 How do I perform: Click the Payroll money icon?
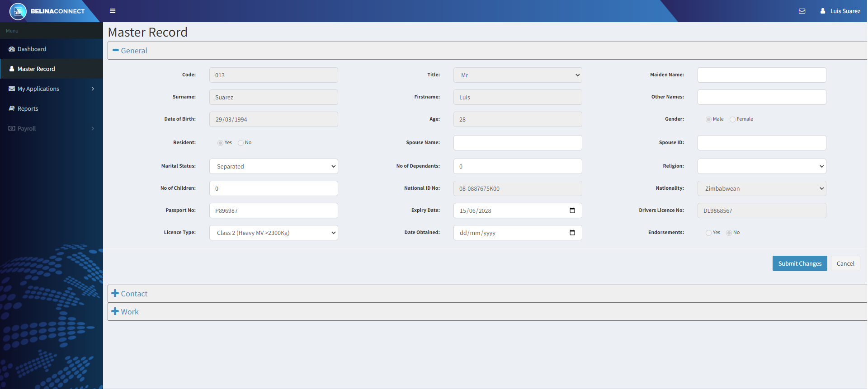tap(12, 128)
